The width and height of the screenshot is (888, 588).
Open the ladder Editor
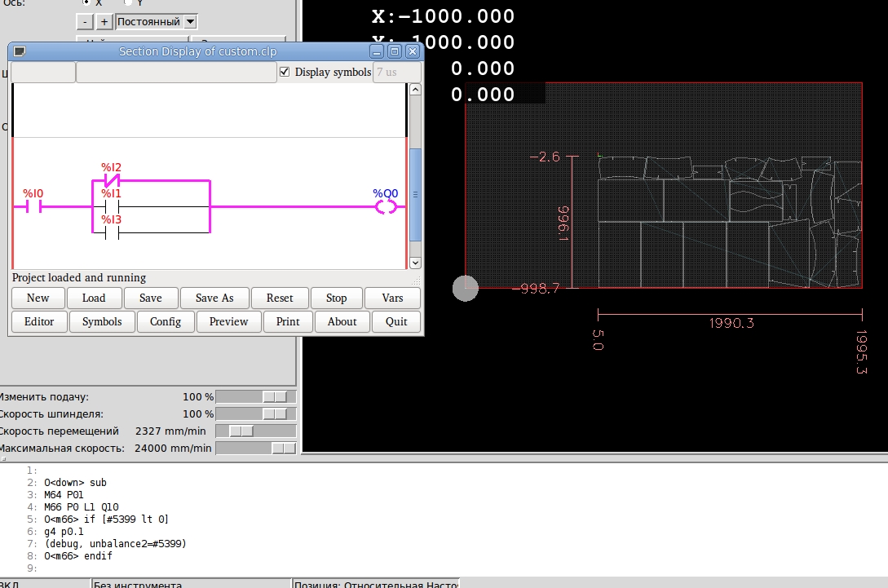click(39, 322)
